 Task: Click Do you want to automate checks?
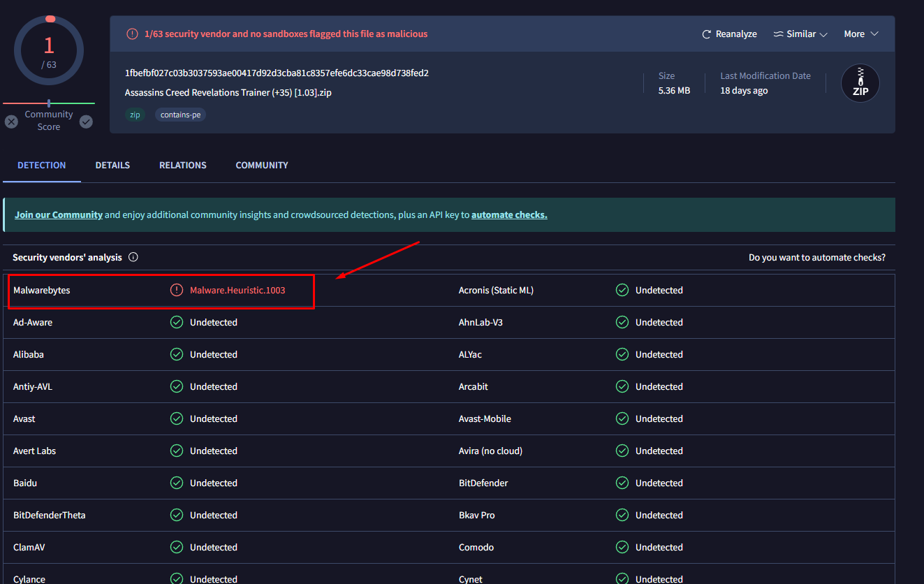[817, 258]
